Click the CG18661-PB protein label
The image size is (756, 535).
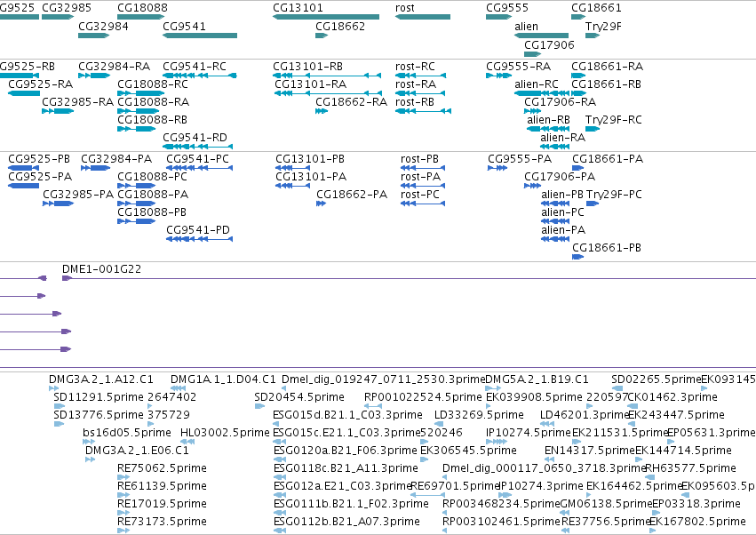pos(607,248)
